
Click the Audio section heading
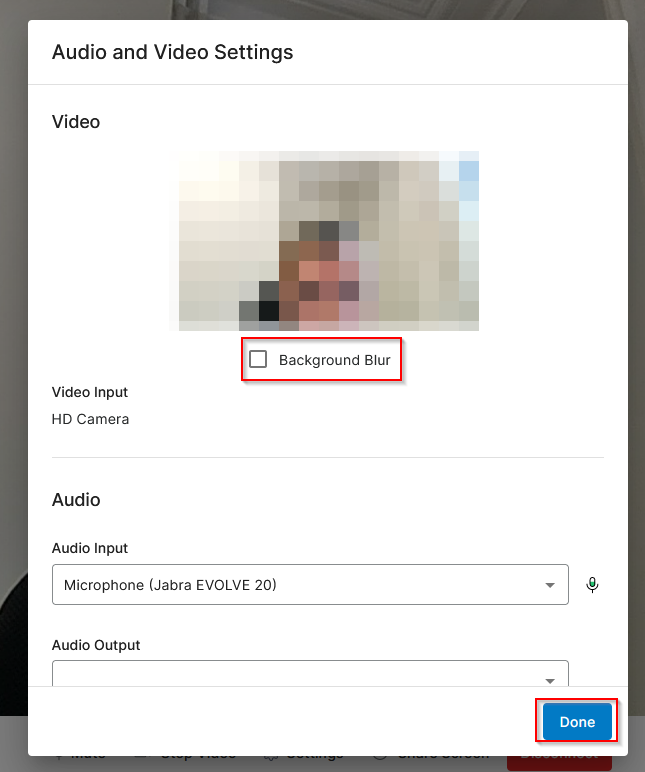coord(76,500)
